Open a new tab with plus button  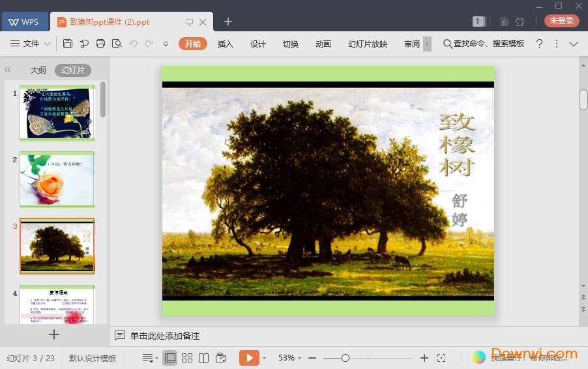pos(228,22)
